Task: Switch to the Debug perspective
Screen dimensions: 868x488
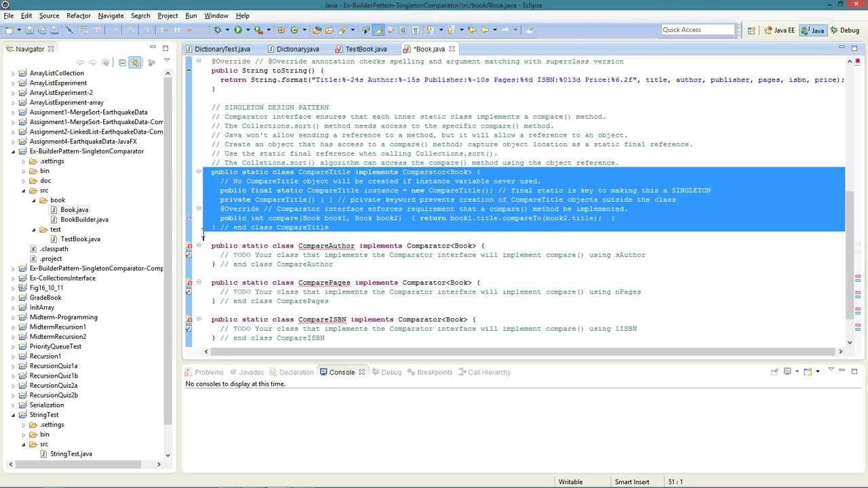Action: 844,30
